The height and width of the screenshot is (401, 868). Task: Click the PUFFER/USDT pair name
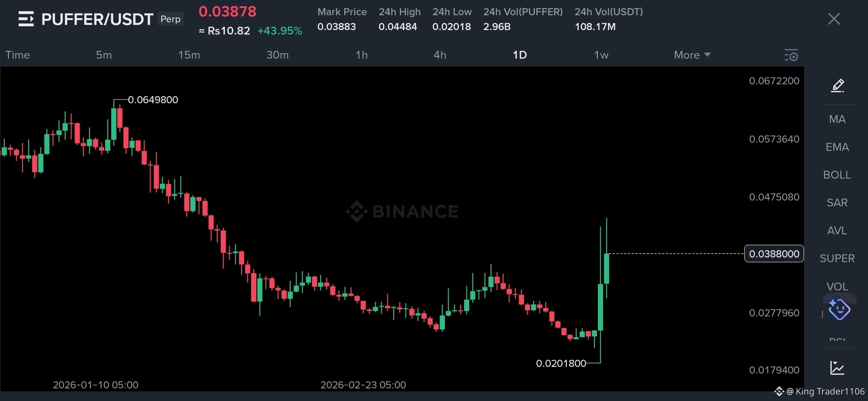click(97, 19)
